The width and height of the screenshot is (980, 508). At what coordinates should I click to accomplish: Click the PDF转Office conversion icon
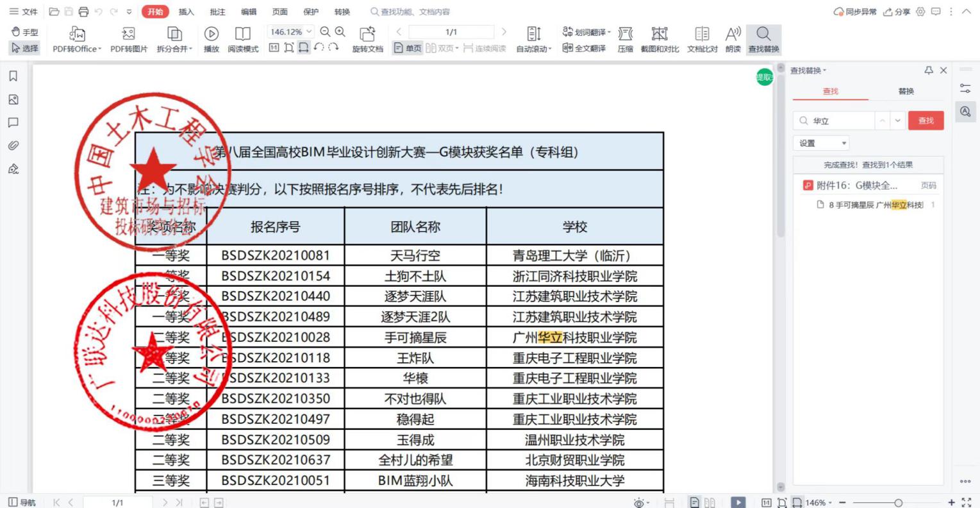coord(77,33)
